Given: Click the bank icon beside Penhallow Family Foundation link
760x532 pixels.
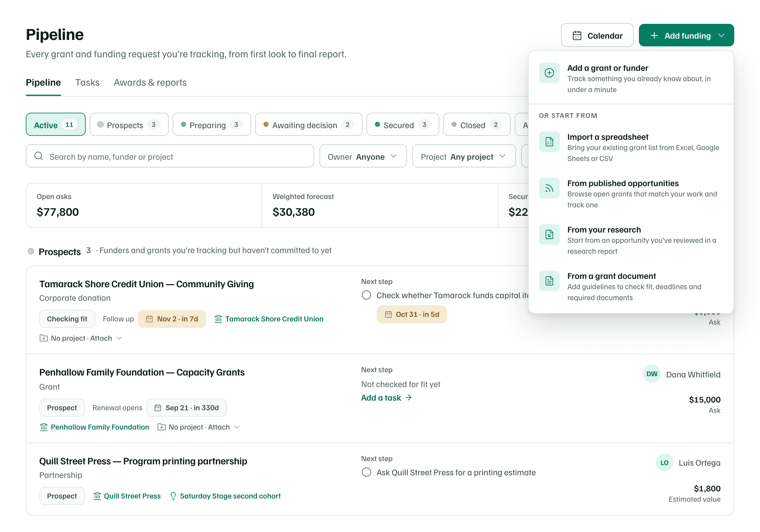Looking at the screenshot, I should point(44,427).
